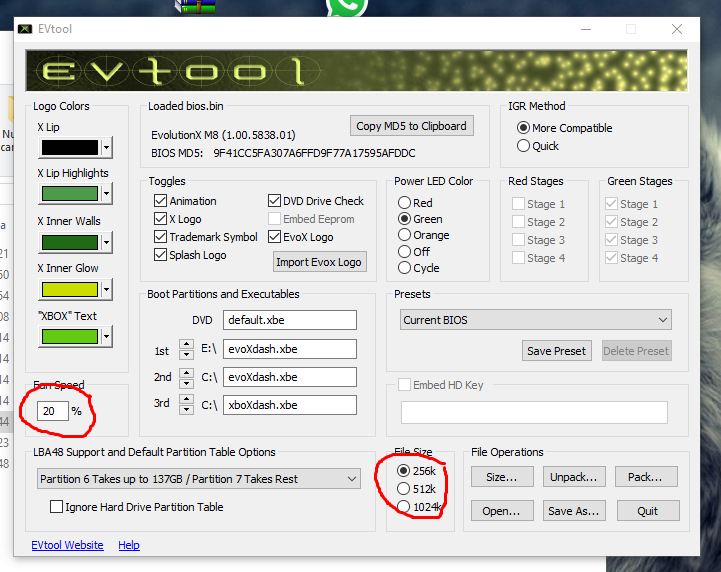Viewport: 721px width, 572px height.
Task: Click up arrow of 1st boot partition spinner
Action: coord(186,344)
